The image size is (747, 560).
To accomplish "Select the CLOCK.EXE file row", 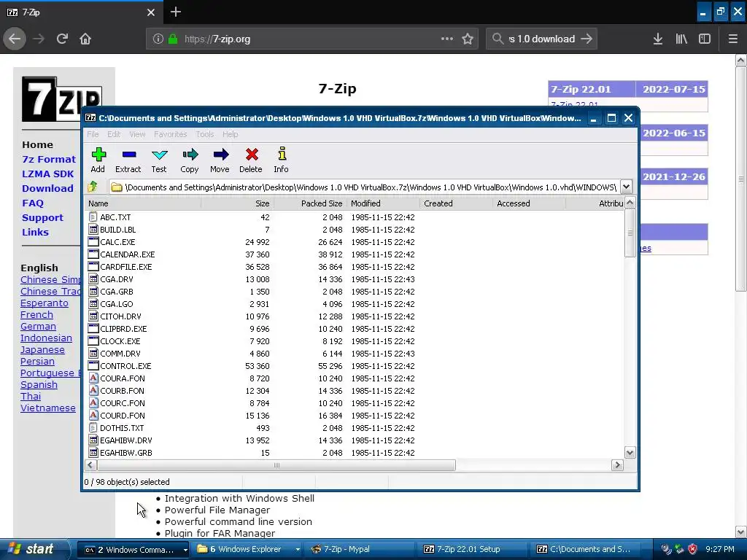I will [355, 341].
